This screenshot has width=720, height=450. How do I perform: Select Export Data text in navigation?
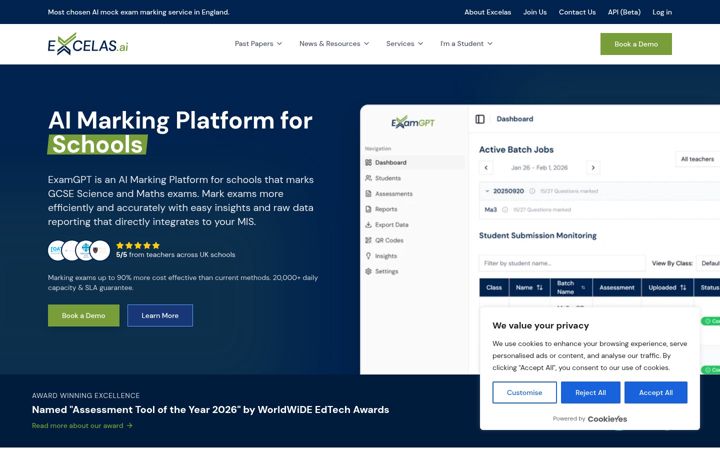(391, 225)
